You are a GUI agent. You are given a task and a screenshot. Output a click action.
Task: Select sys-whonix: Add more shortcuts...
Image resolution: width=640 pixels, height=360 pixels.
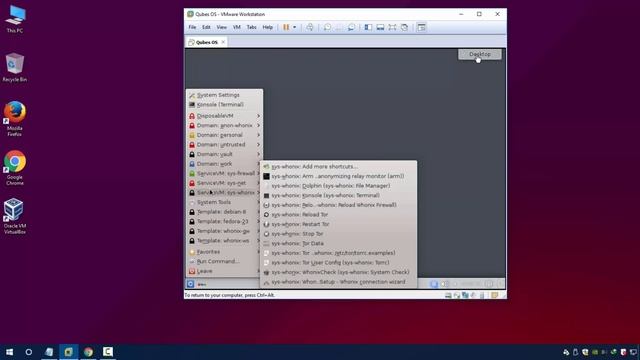coord(338,167)
